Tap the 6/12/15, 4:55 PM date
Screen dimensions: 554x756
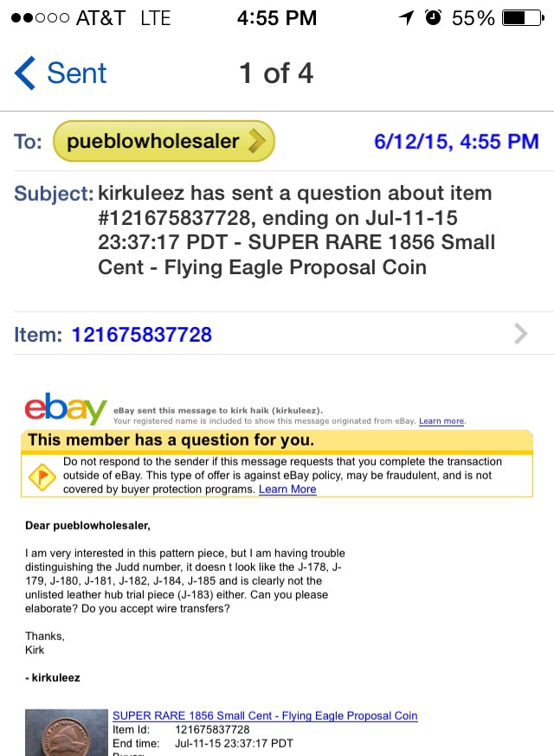(456, 141)
